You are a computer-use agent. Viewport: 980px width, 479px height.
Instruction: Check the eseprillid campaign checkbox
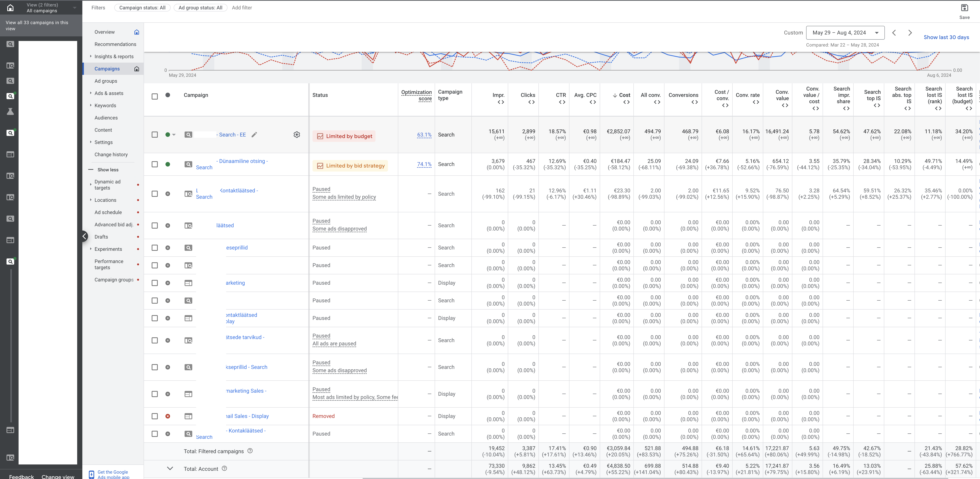click(x=155, y=248)
